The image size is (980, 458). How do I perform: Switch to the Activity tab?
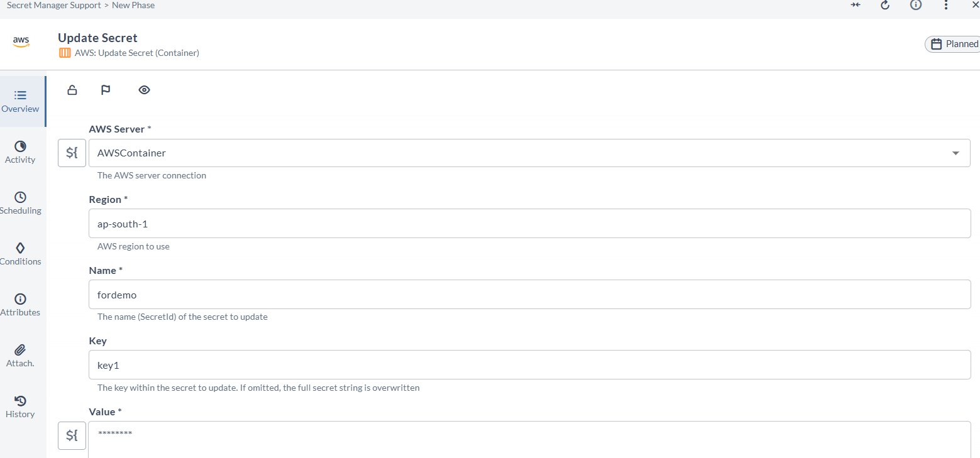tap(20, 152)
